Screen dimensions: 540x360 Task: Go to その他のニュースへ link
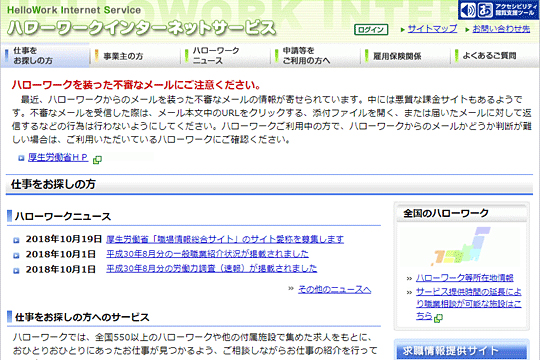click(334, 289)
